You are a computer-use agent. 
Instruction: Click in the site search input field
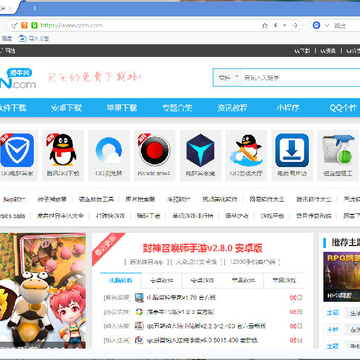coord(300,78)
